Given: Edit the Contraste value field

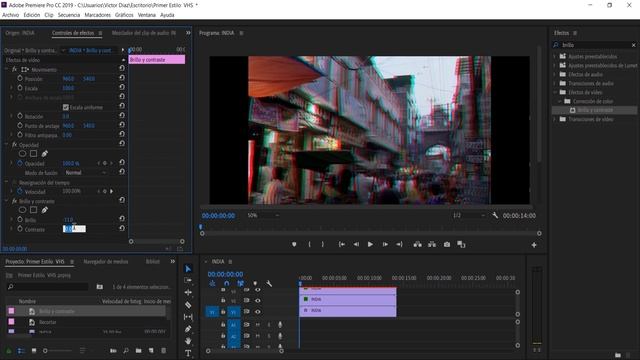Looking at the screenshot, I should pyautogui.click(x=74, y=229).
